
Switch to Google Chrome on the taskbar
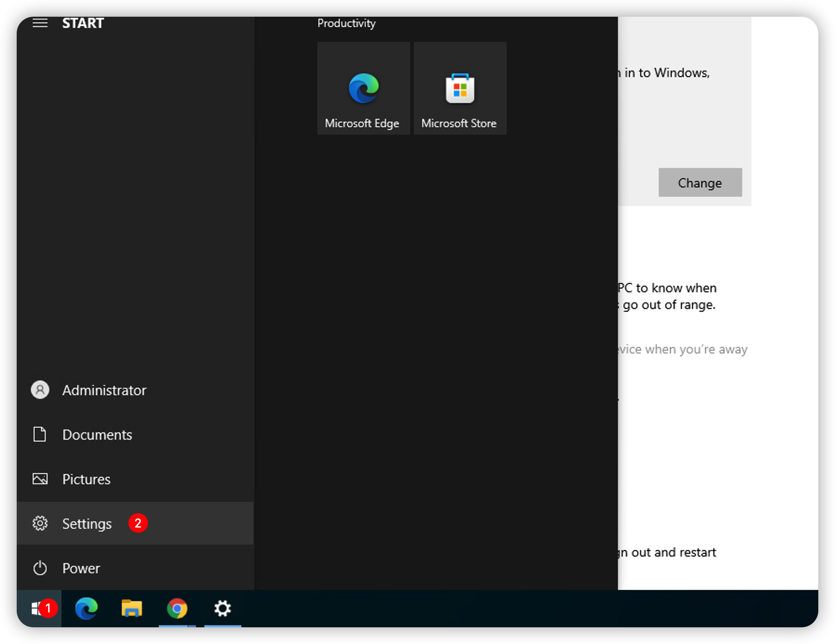(177, 608)
